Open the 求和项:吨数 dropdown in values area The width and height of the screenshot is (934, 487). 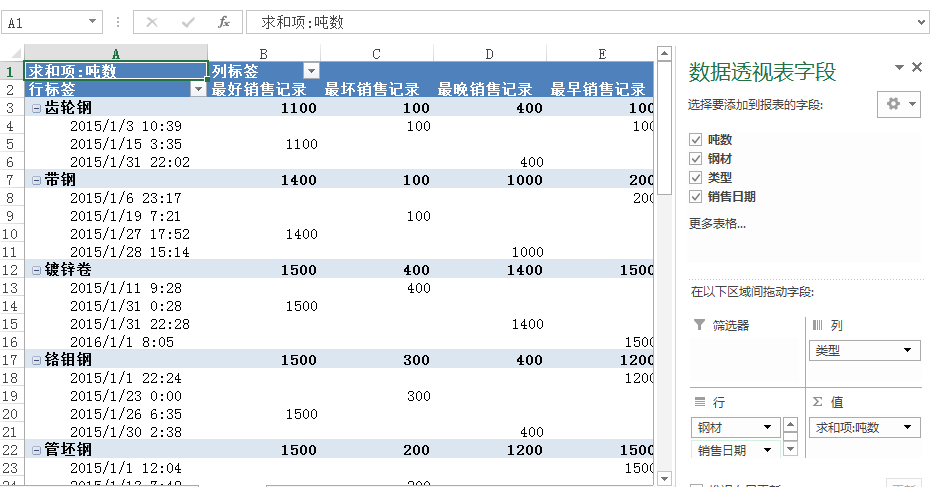907,427
